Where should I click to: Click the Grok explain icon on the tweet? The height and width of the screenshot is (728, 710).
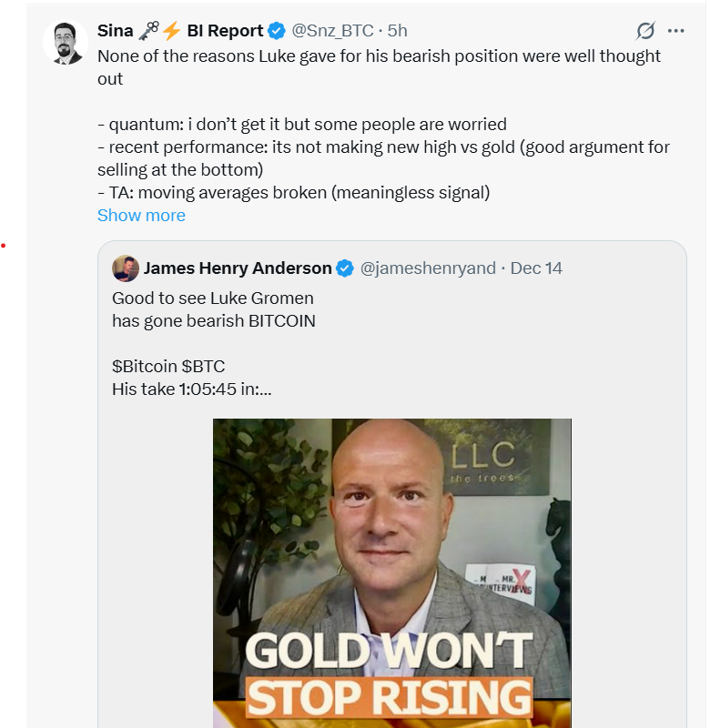coord(645,31)
